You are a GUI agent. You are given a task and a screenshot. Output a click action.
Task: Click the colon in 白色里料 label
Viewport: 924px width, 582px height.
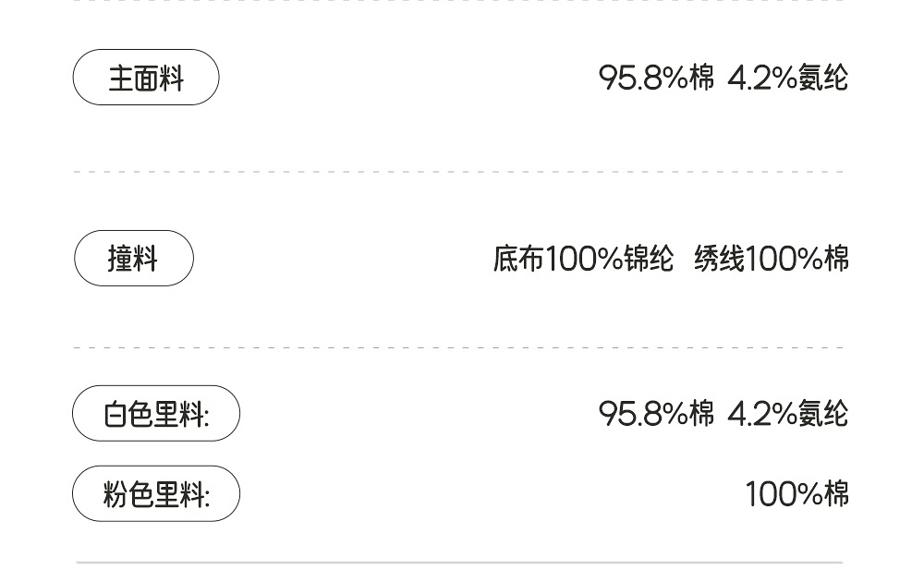207,416
